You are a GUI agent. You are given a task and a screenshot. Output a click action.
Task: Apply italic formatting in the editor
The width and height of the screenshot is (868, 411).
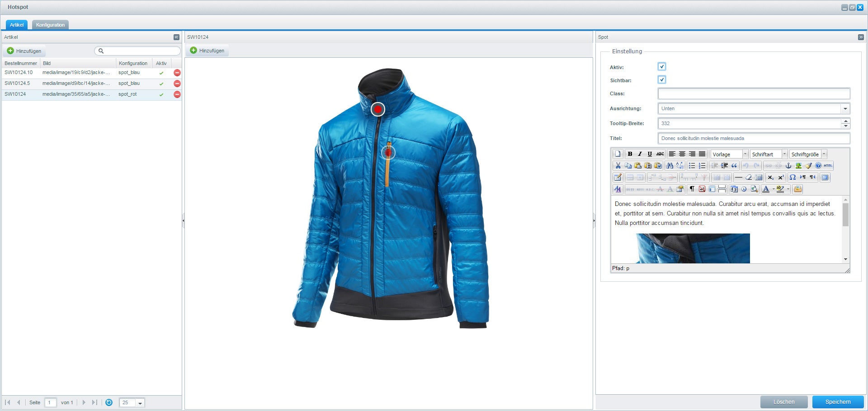coord(640,154)
